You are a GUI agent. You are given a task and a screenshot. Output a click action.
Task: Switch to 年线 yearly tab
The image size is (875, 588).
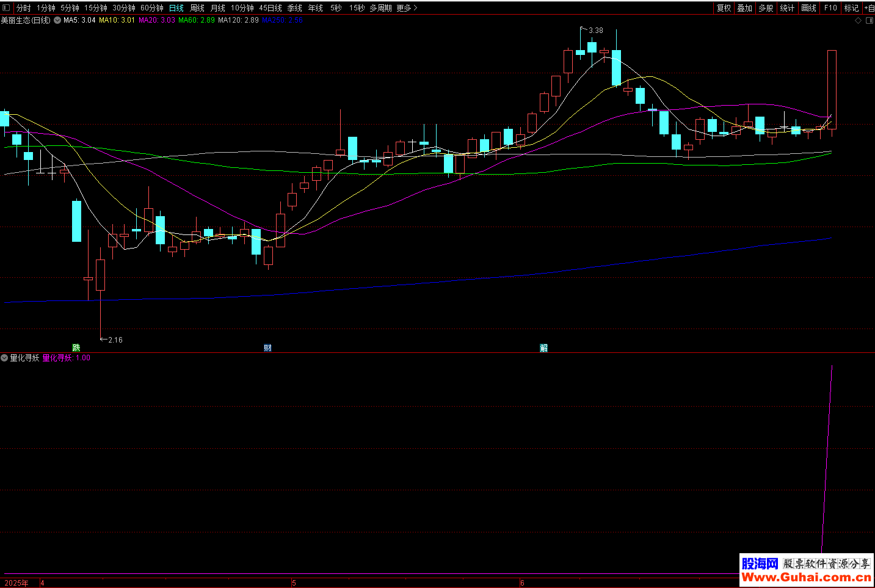(316, 8)
